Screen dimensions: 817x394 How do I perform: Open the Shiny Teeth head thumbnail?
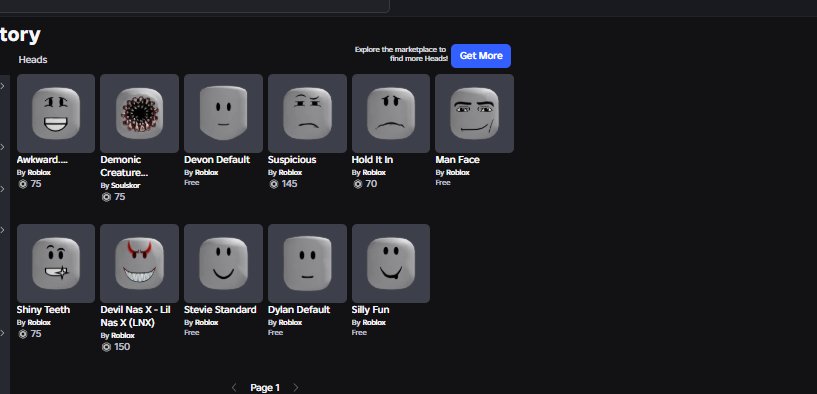pyautogui.click(x=56, y=263)
